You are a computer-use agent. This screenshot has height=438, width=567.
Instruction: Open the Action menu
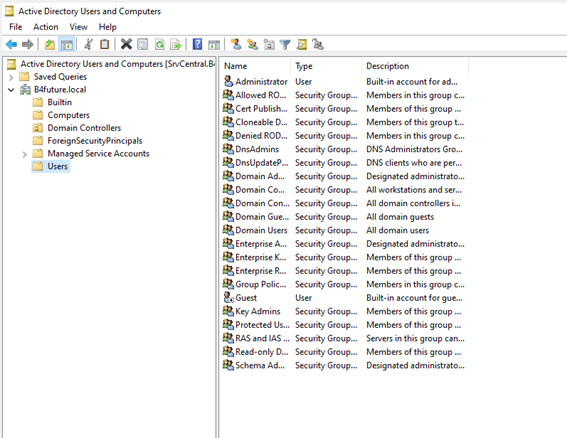(x=46, y=27)
